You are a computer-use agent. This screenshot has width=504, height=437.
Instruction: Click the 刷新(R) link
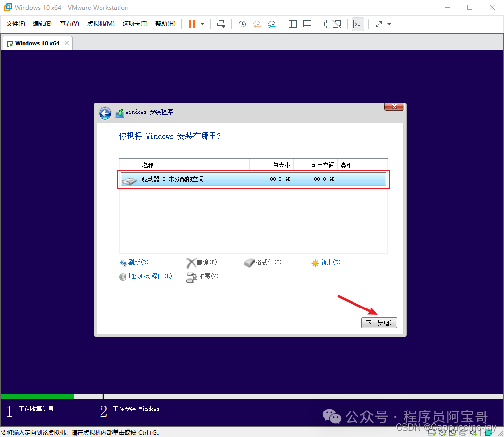[x=138, y=263]
